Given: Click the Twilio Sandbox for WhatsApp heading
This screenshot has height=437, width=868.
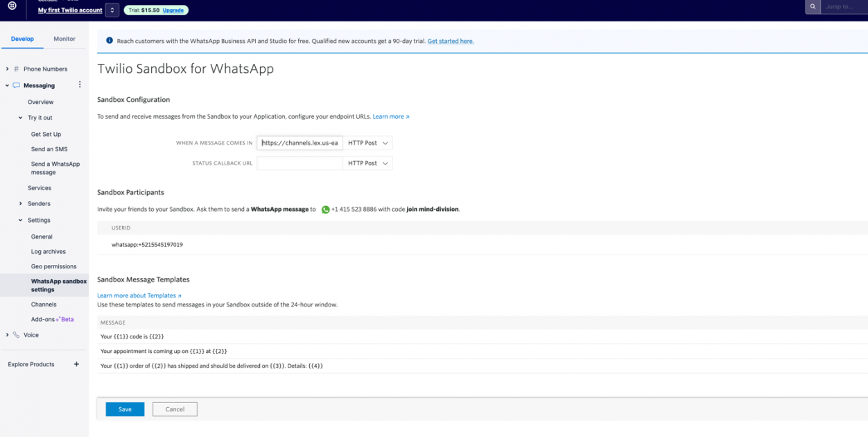Looking at the screenshot, I should [x=185, y=69].
